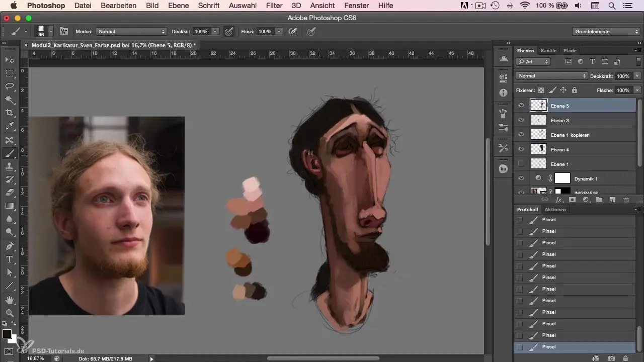The width and height of the screenshot is (644, 362).
Task: Select the Rectangular Marquee tool
Action: pos(9,73)
